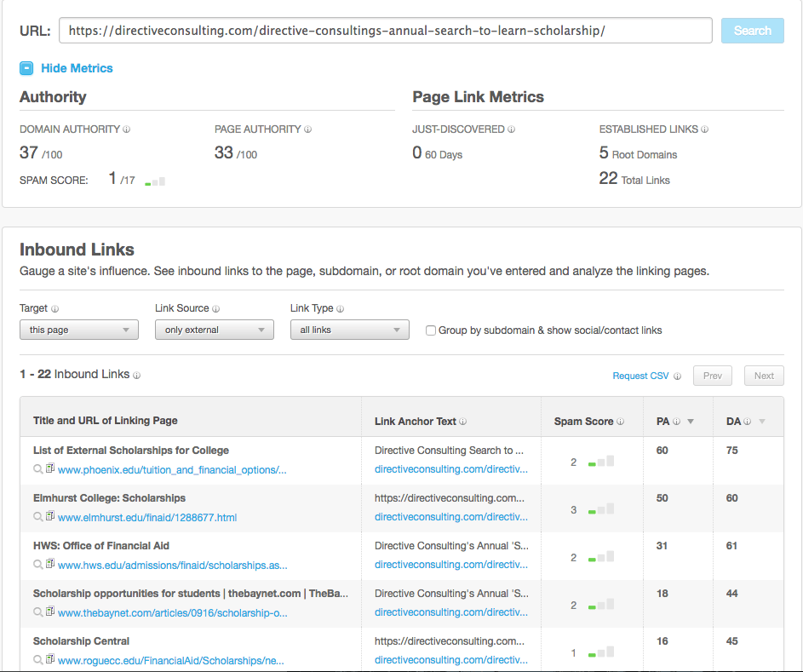Open www.elmhurst.edu finaid link
The image size is (803, 672).
coord(147,517)
